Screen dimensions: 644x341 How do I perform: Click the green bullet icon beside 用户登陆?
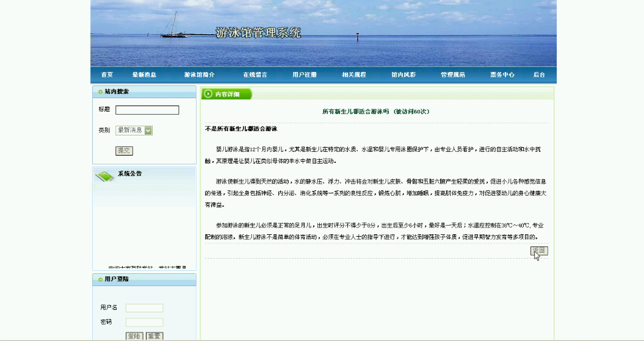(x=100, y=279)
